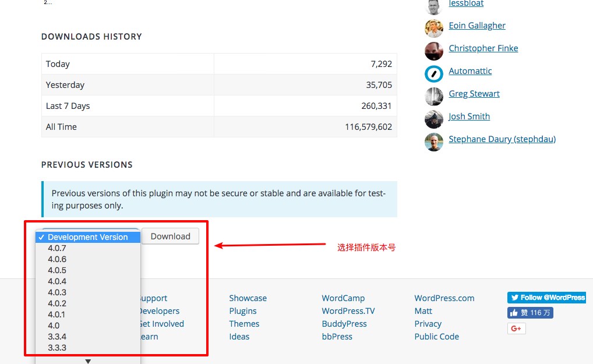Screen dimensions: 593x364
Task: Visit the WordPress.com footer link
Action: [444, 298]
